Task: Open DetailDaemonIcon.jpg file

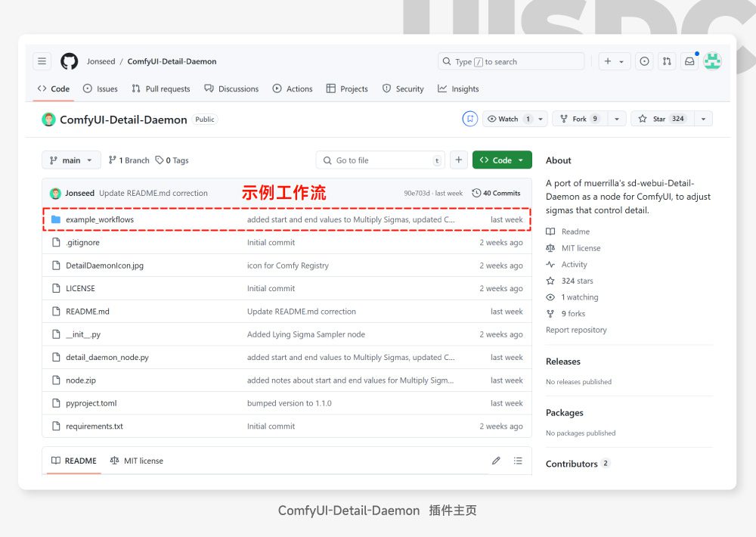Action: pos(104,265)
